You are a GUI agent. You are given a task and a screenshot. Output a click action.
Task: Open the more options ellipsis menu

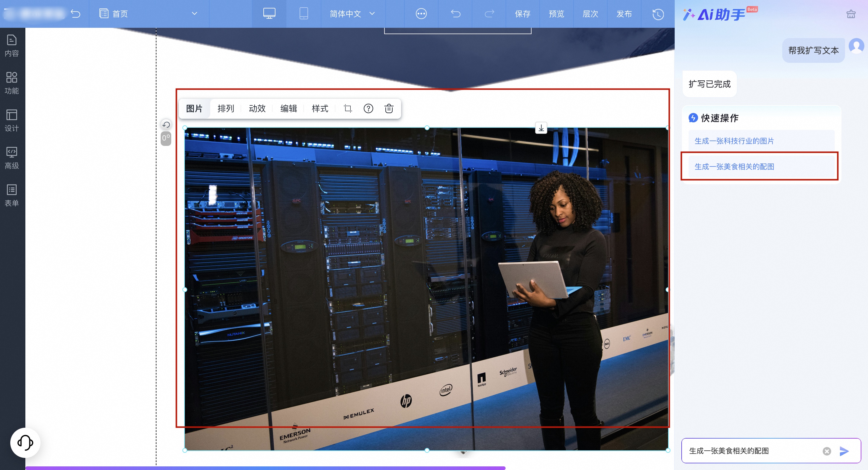point(421,14)
